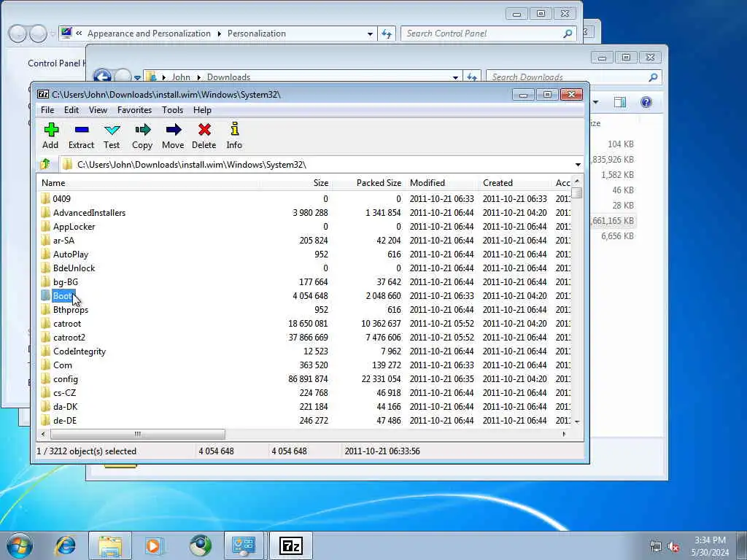
Task: Select the de-DE folder row
Action: click(305, 420)
